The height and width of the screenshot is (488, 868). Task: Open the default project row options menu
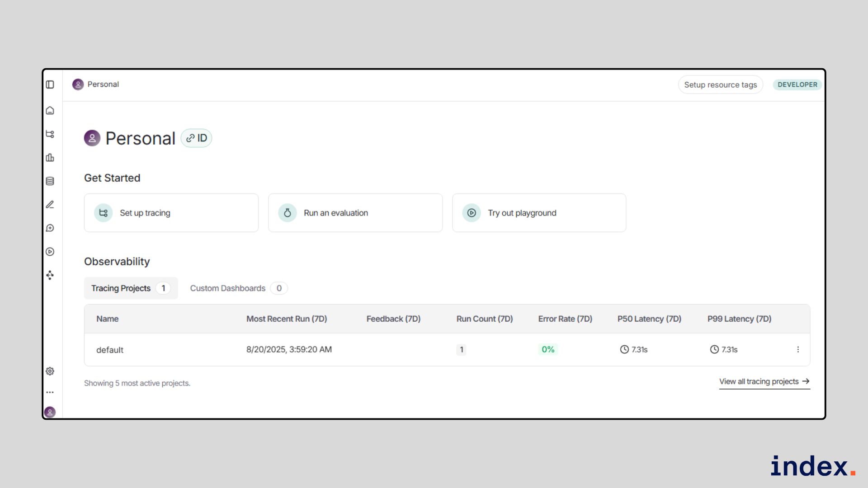(x=798, y=349)
